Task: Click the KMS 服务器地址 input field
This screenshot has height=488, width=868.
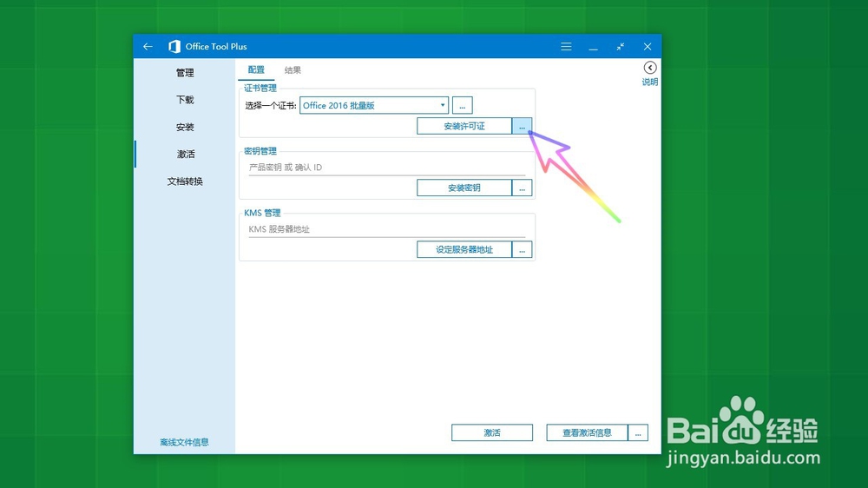Action: pyautogui.click(x=386, y=229)
